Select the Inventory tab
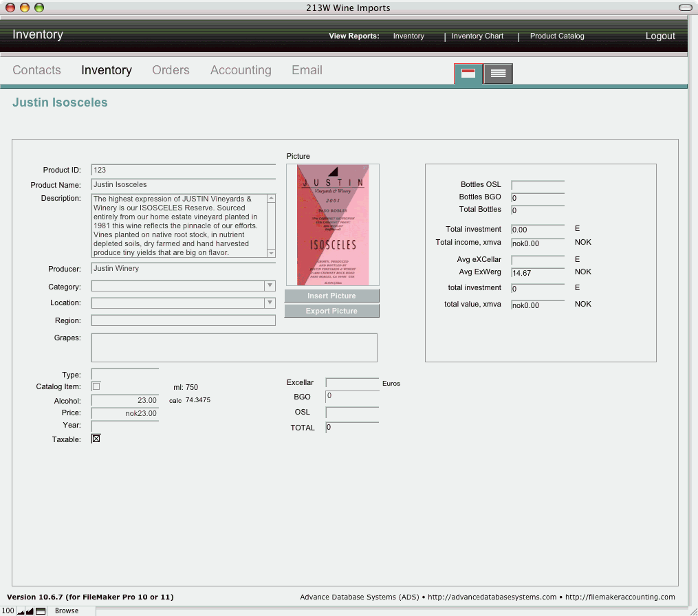This screenshot has width=698, height=616. [107, 70]
